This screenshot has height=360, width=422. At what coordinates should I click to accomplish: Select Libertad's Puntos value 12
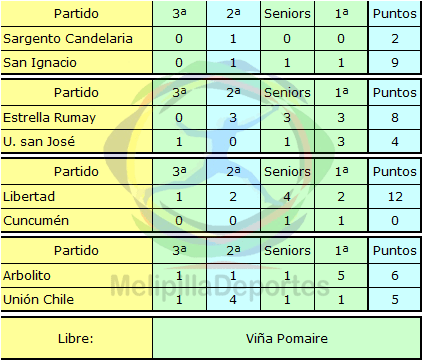[x=395, y=196]
